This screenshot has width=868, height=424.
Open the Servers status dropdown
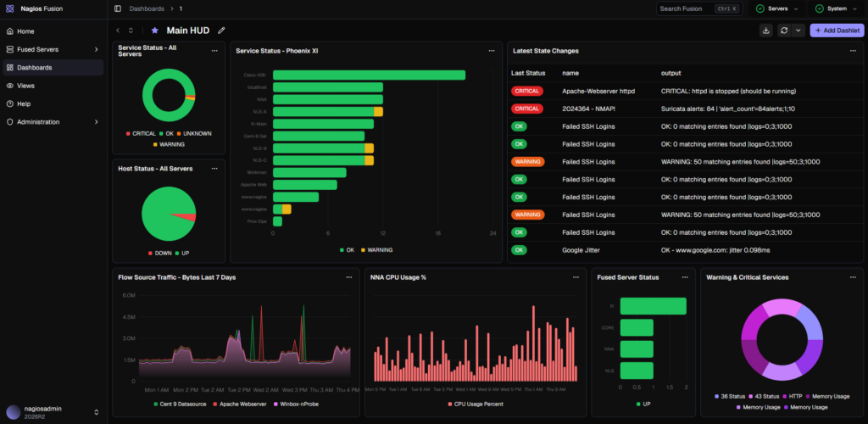coord(777,8)
